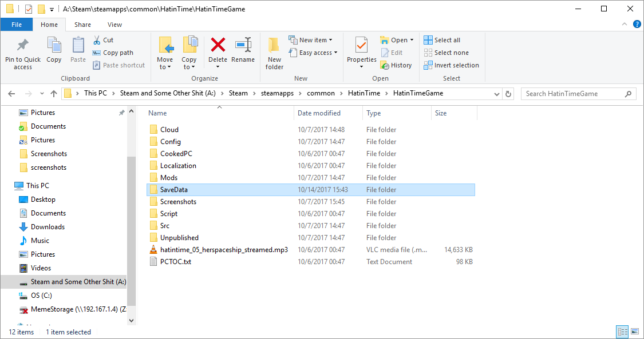The image size is (644, 339).
Task: Switch to the Home tab
Action: 49,25
